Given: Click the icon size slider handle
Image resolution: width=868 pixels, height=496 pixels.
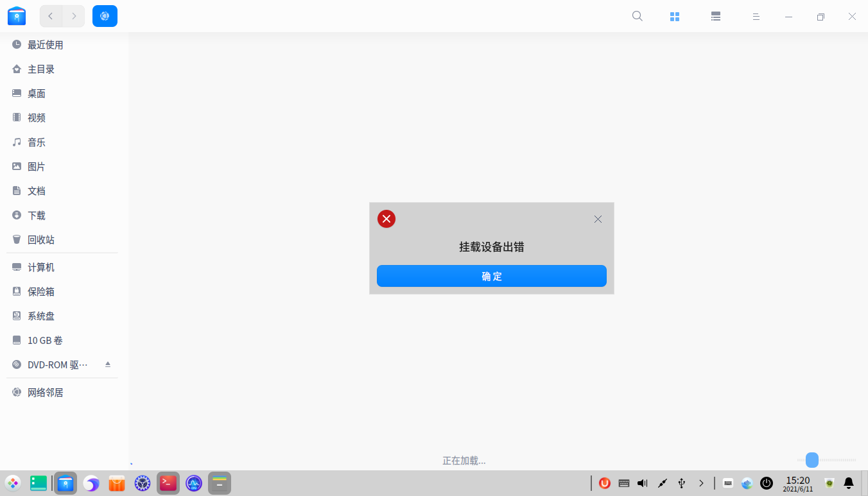Looking at the screenshot, I should click(812, 460).
